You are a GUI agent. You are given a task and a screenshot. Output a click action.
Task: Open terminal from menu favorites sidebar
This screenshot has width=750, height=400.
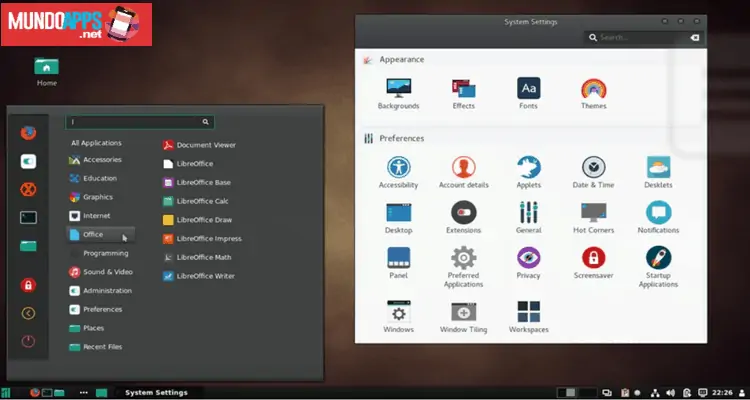coord(28,218)
